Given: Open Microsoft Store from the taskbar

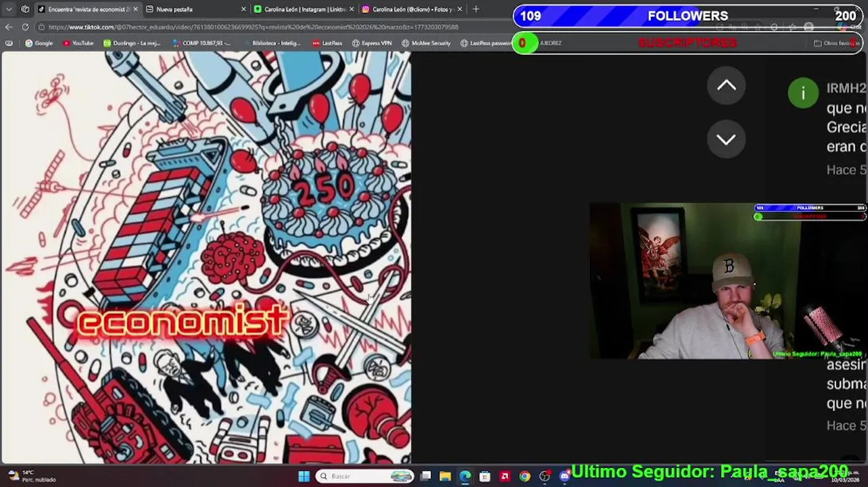Looking at the screenshot, I should pos(485,476).
